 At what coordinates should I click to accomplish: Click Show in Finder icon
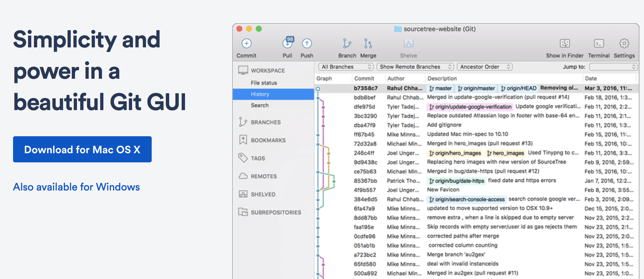565,43
